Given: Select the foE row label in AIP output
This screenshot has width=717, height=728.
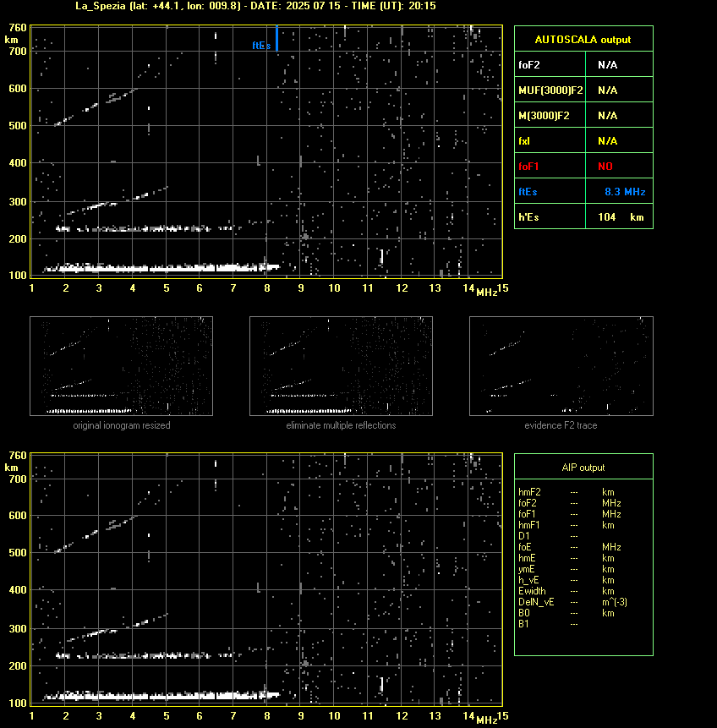Looking at the screenshot, I should (525, 547).
